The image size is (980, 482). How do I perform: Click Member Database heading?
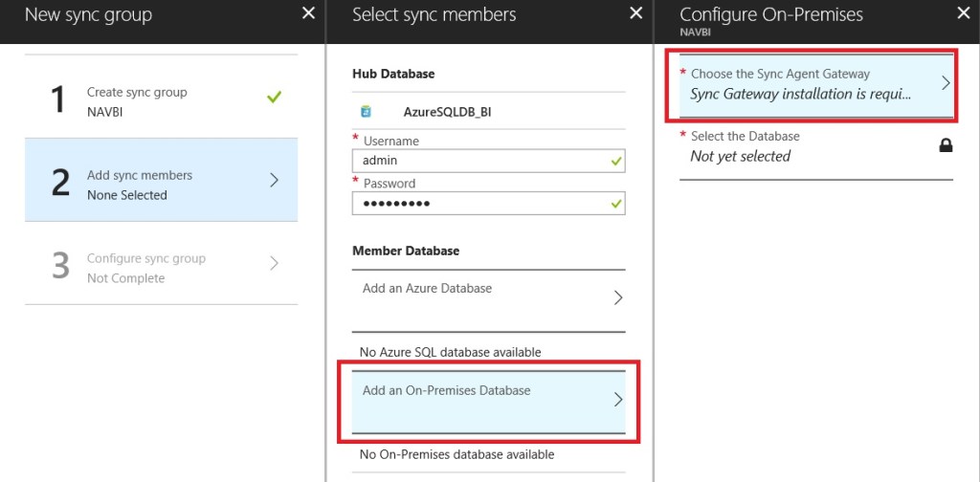(406, 251)
